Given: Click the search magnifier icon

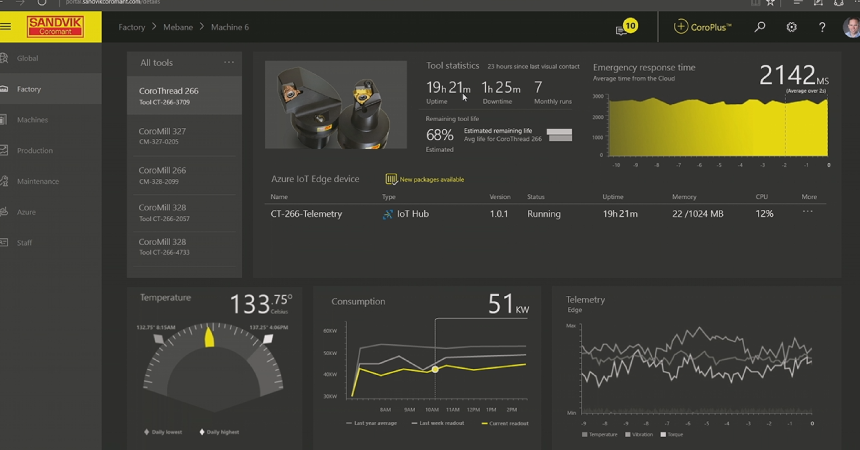Looking at the screenshot, I should pos(760,27).
